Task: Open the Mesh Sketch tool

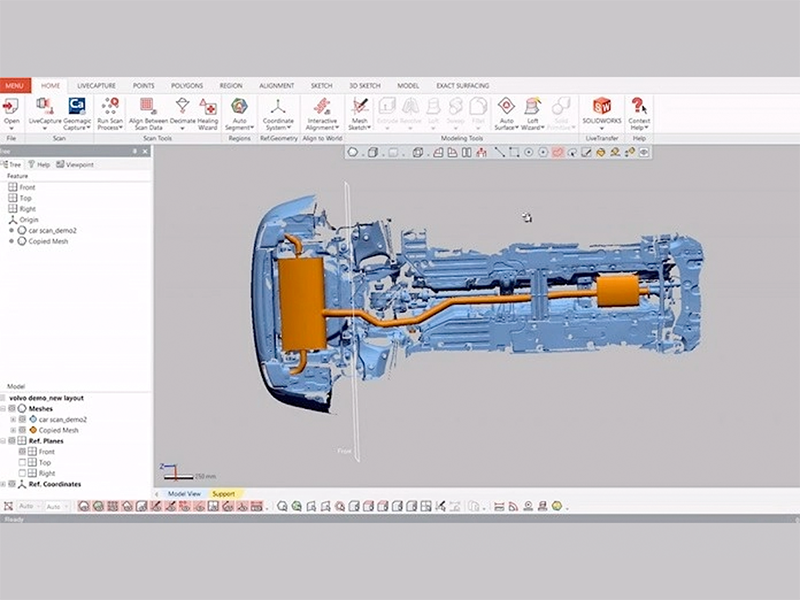Action: [360, 108]
